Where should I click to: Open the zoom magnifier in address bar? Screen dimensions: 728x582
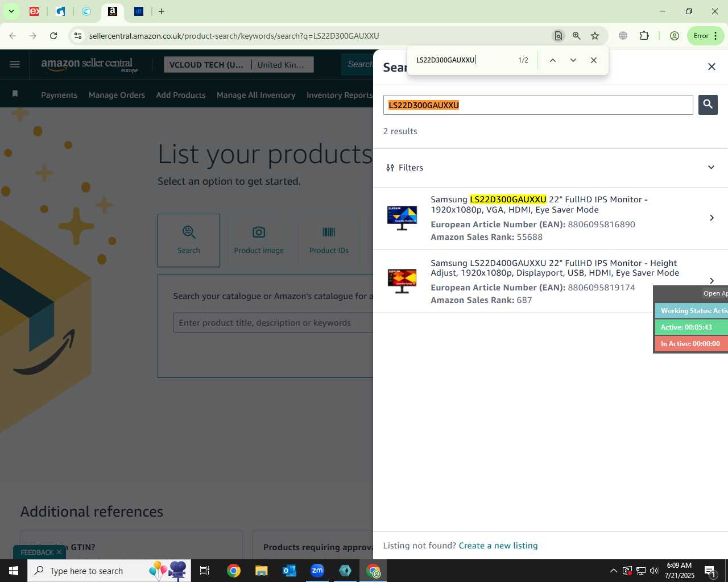[577, 36]
